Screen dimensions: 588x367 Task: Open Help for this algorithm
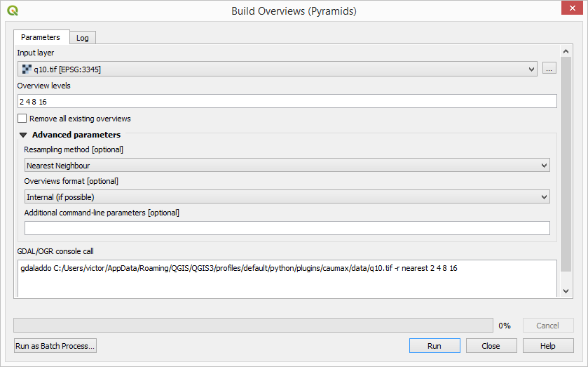click(548, 345)
